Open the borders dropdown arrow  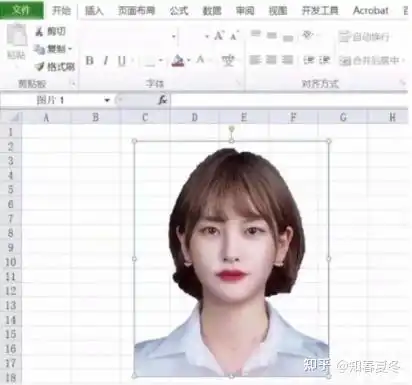[161, 61]
